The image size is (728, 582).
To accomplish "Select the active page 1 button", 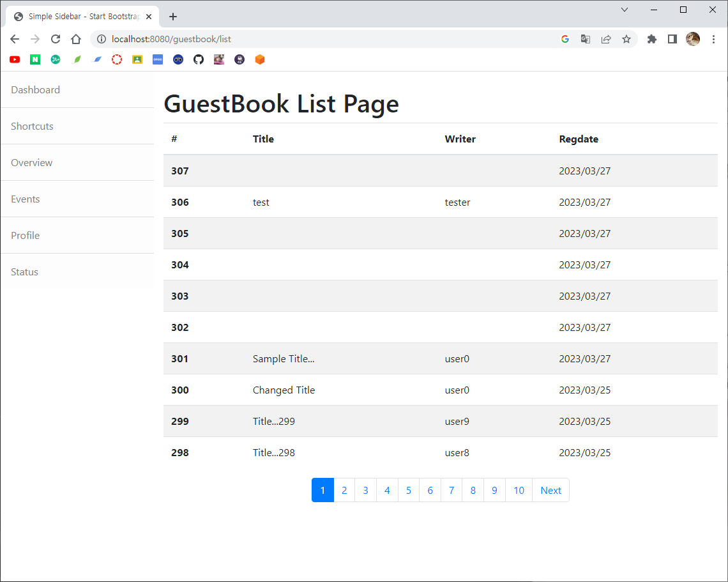I will point(322,490).
